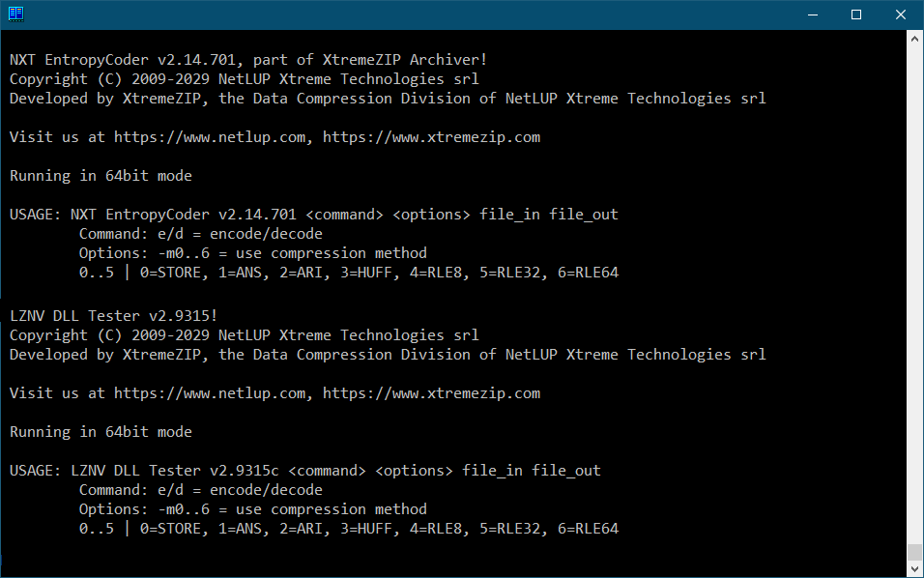Click the second https://www.netlup.com URL
The width and height of the screenshot is (924, 578).
click(x=210, y=393)
